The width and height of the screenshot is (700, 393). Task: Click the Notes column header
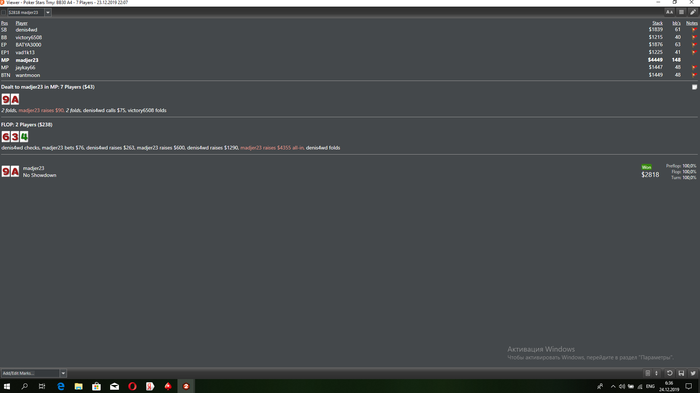click(x=692, y=23)
